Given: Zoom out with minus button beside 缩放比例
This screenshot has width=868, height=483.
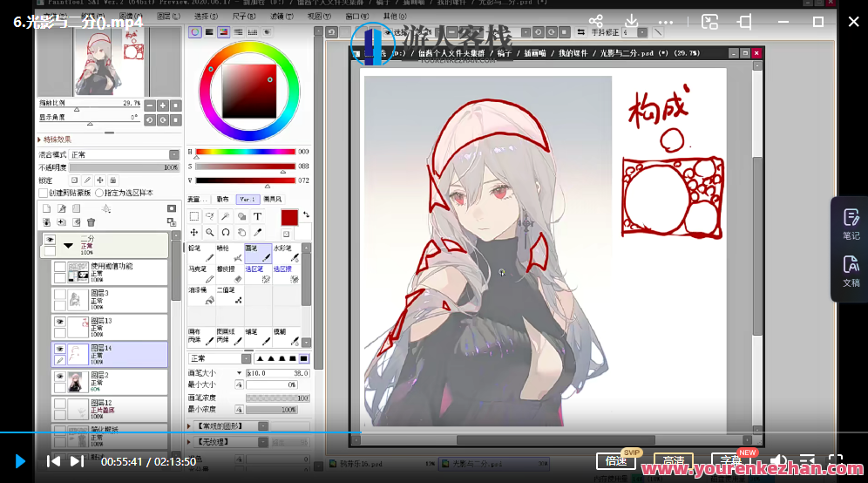Looking at the screenshot, I should click(x=150, y=105).
